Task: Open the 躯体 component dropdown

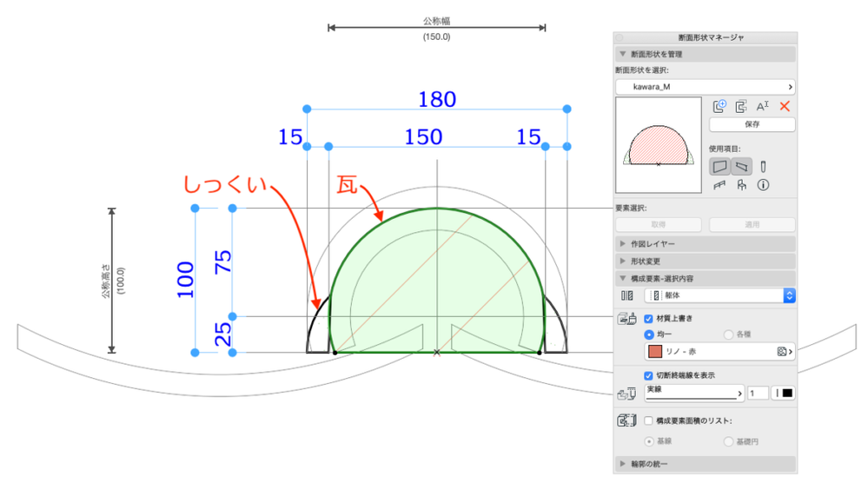Action: tap(719, 295)
